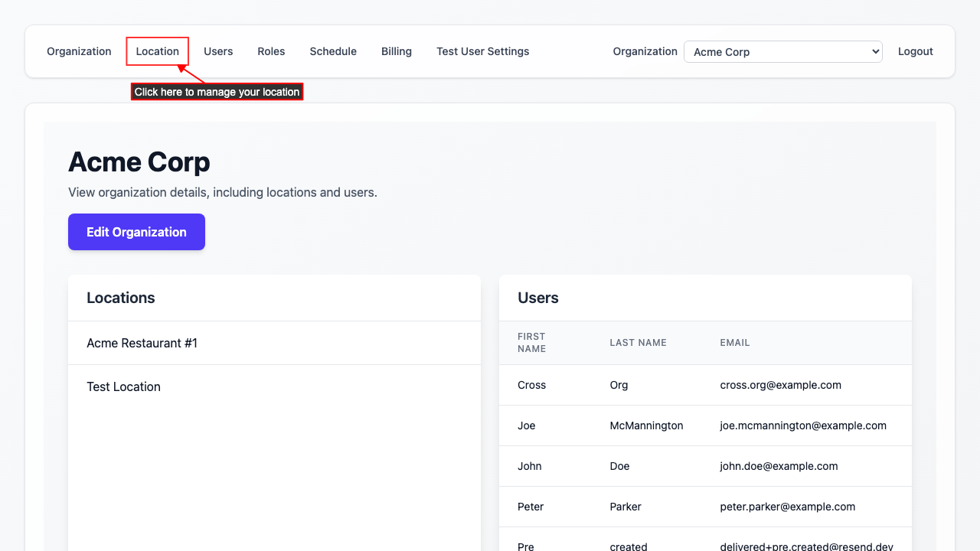Click the Acme Corp page heading
The height and width of the screenshot is (551, 980).
click(139, 161)
